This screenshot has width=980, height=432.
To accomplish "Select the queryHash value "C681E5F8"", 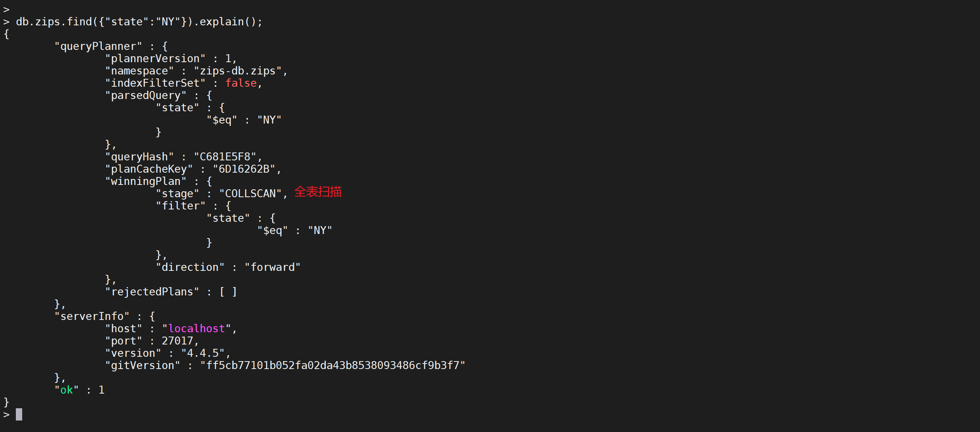I will (x=225, y=157).
